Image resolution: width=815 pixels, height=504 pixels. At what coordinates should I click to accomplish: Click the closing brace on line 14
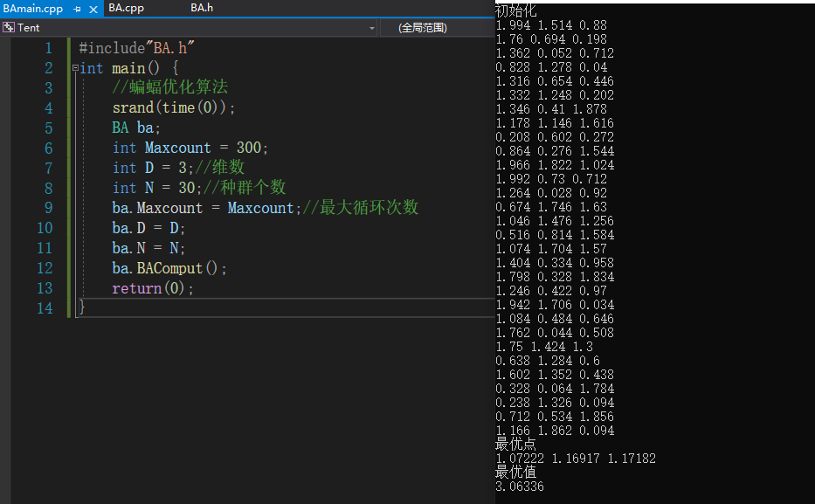click(x=82, y=307)
